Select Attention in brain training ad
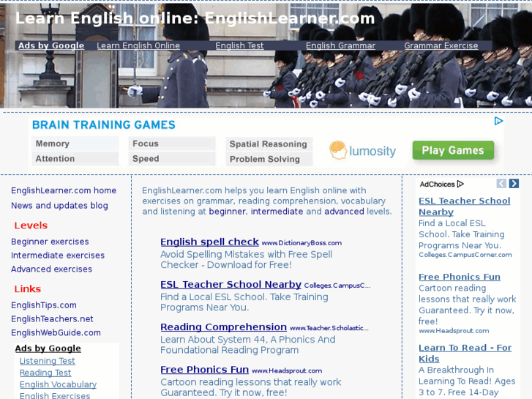This screenshot has width=532, height=399. tap(75, 159)
